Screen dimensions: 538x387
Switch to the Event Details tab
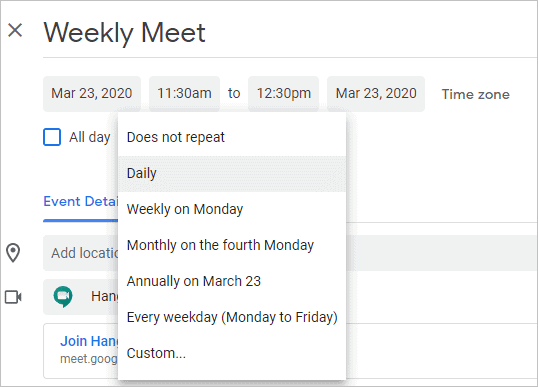[81, 201]
